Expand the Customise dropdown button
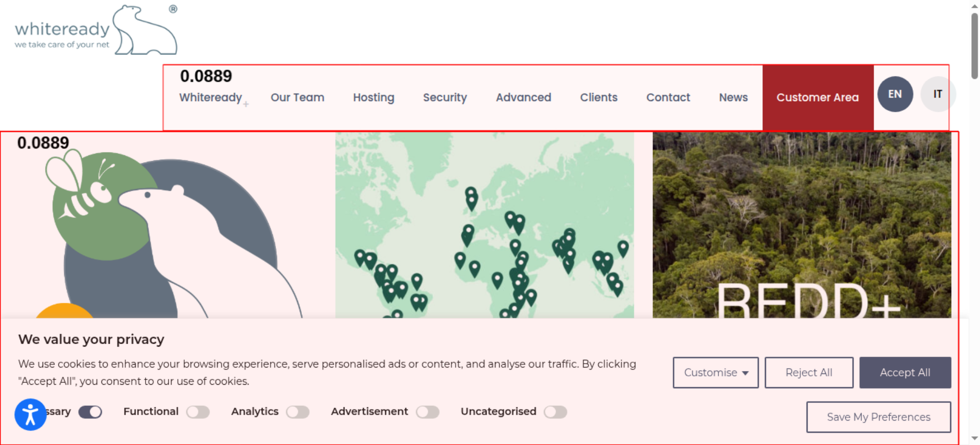 pos(715,372)
